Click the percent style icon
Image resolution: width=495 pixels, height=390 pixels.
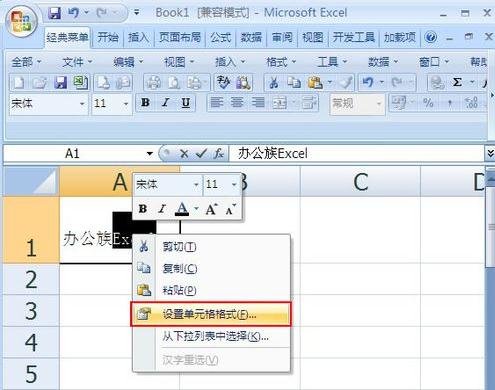coord(428,103)
